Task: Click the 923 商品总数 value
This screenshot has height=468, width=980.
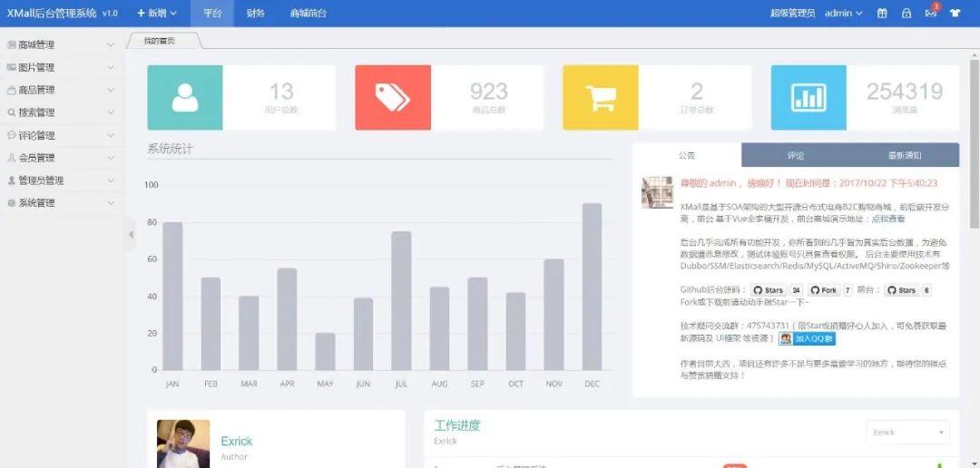Action: click(489, 92)
